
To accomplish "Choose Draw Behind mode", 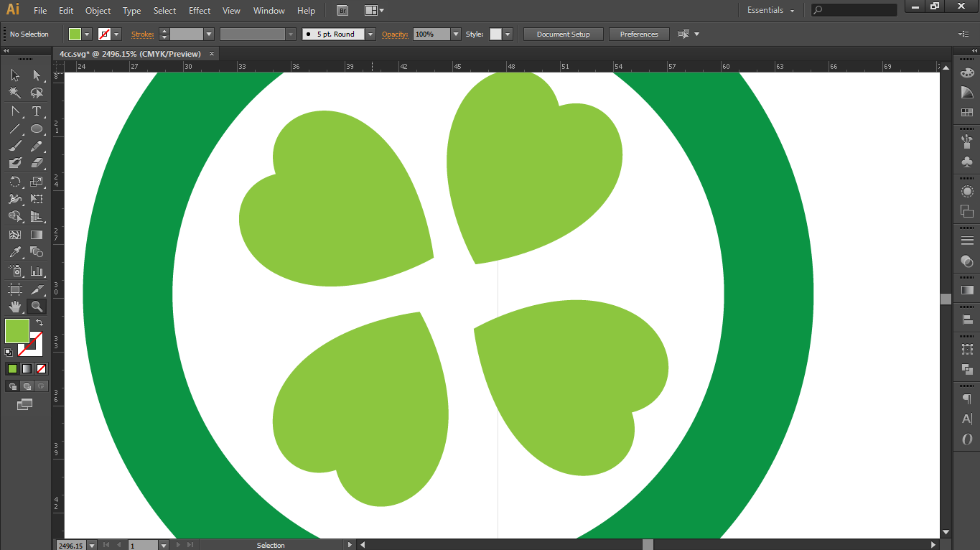I will [x=27, y=386].
